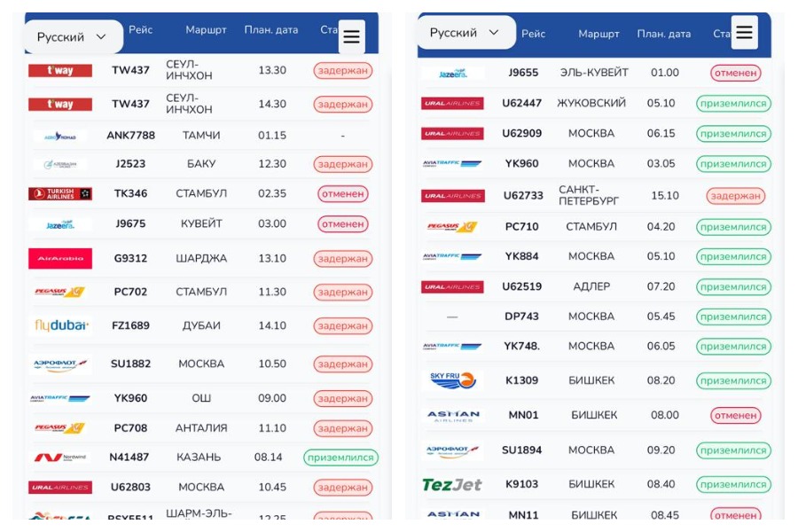Click the Sky FRU airline logo
This screenshot has height=532, width=798.
point(452,380)
